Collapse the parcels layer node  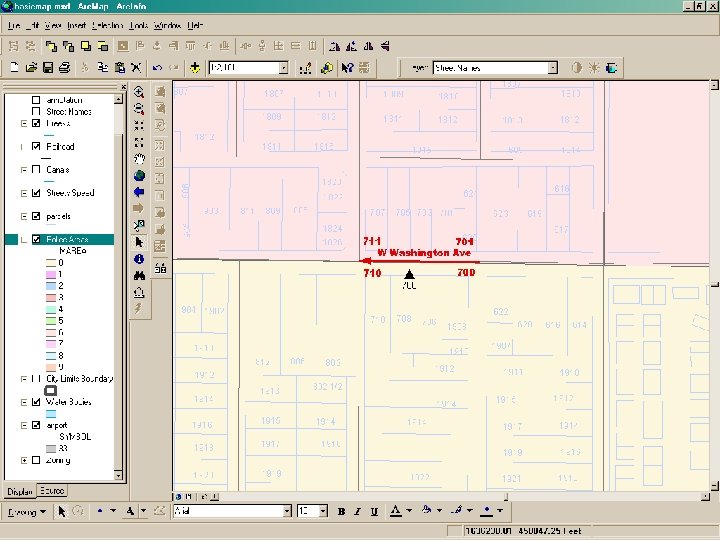(x=24, y=216)
